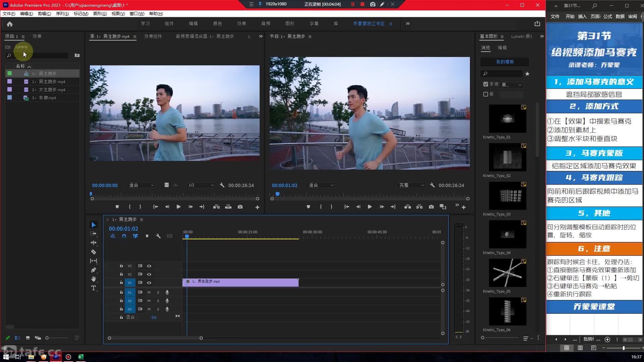Open program resolution 完整 dropdown
This screenshot has width=644, height=362.
(x=411, y=185)
